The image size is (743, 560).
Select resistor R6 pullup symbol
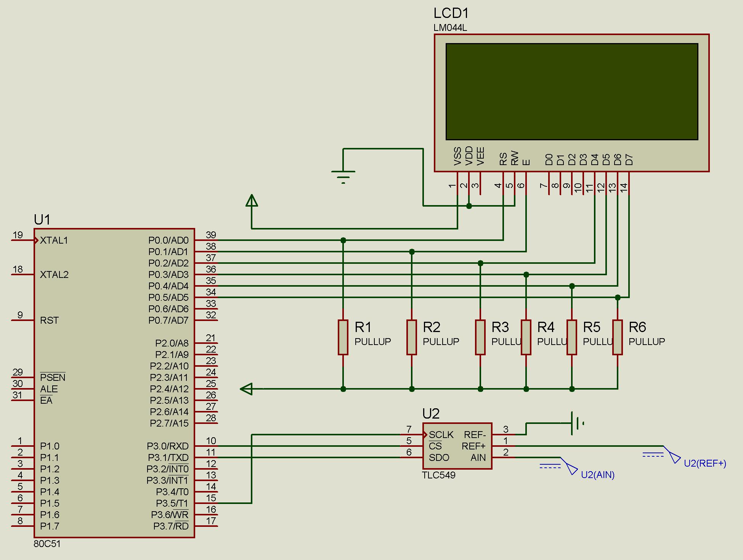(x=618, y=337)
